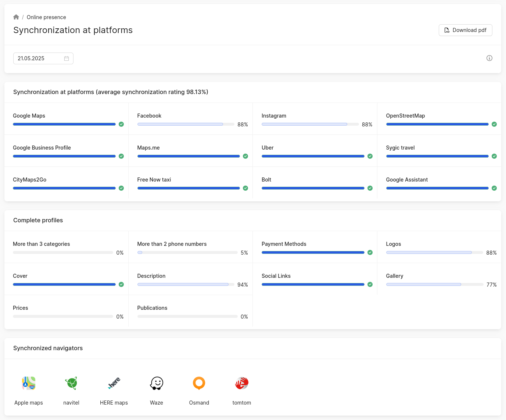Click the Download pdf button
This screenshot has height=420, width=506.
tap(465, 30)
